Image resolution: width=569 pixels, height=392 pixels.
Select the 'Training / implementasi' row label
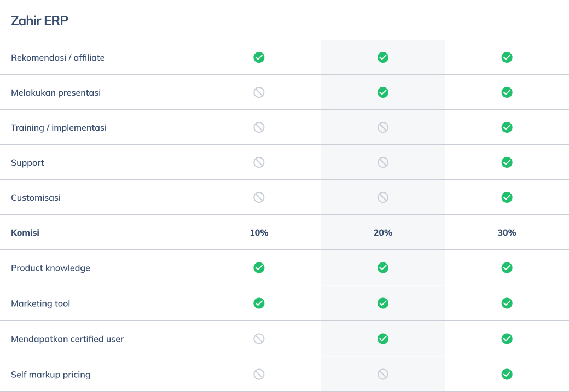[59, 128]
